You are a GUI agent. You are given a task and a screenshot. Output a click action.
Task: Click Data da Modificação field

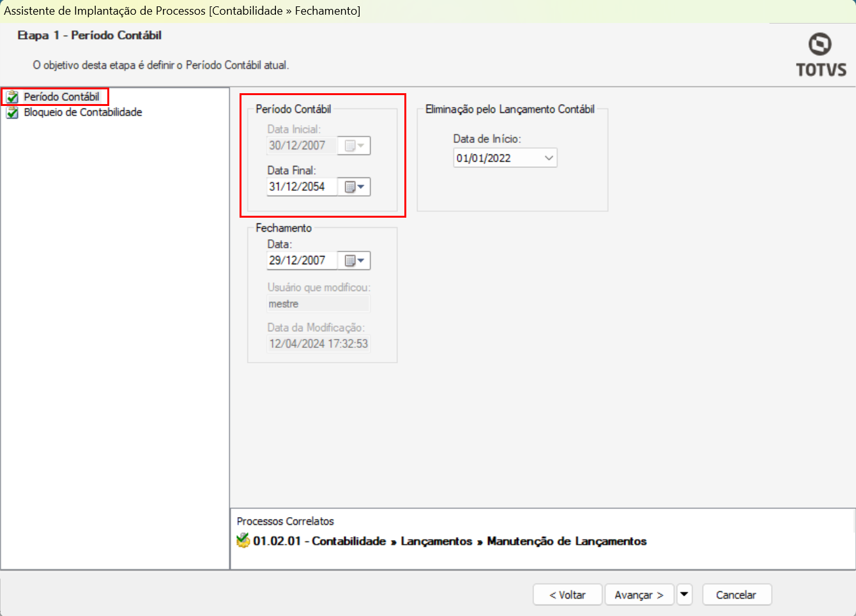(x=318, y=343)
